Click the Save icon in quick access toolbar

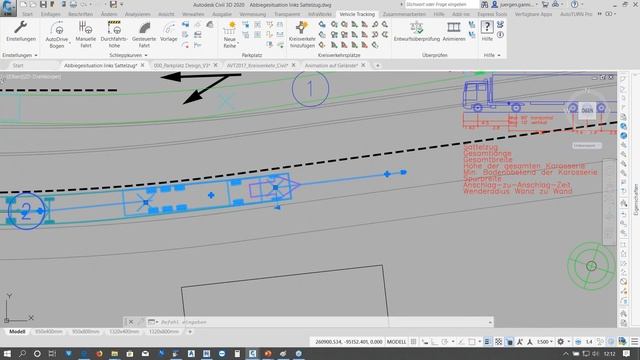tap(43, 4)
